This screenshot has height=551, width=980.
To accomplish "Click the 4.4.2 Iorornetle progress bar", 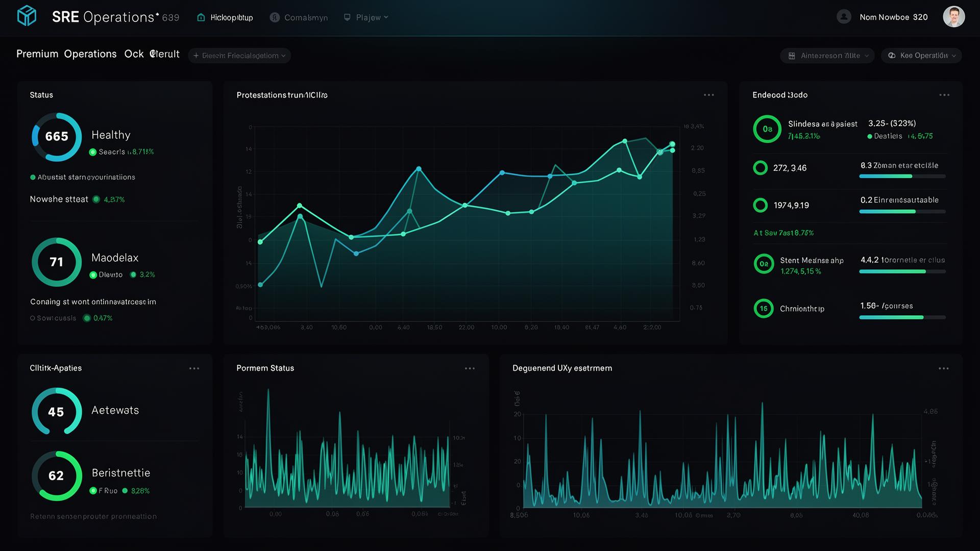I will [x=902, y=271].
